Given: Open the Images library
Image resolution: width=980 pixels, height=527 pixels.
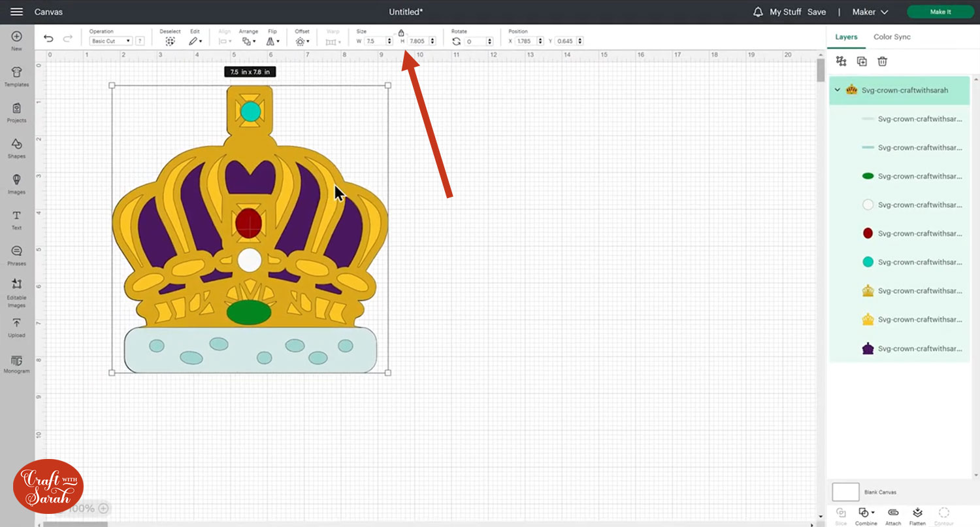Looking at the screenshot, I should click(x=16, y=182).
